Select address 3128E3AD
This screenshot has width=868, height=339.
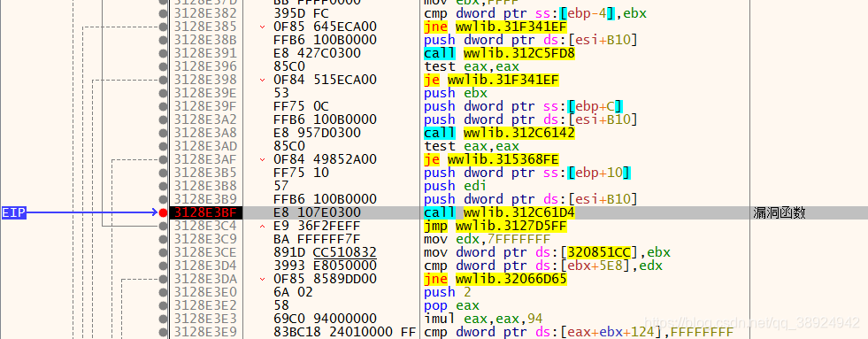coord(204,146)
